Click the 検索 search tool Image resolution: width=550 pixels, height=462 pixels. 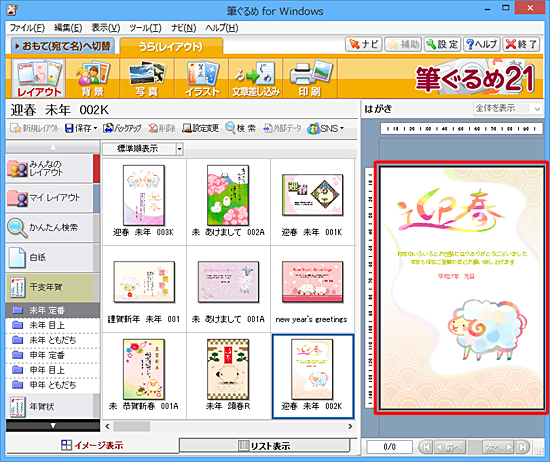pyautogui.click(x=241, y=128)
